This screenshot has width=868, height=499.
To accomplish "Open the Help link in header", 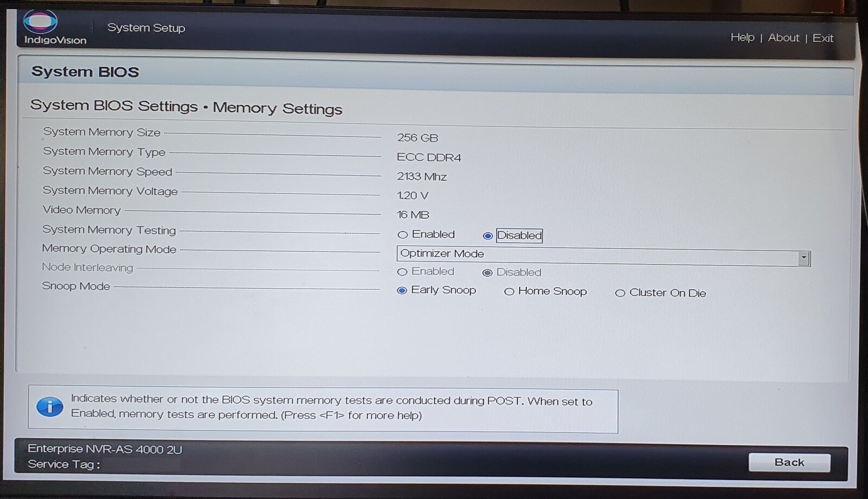I will (x=742, y=37).
